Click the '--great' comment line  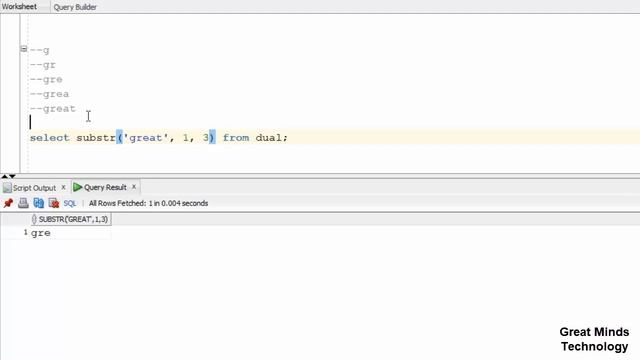coord(53,109)
